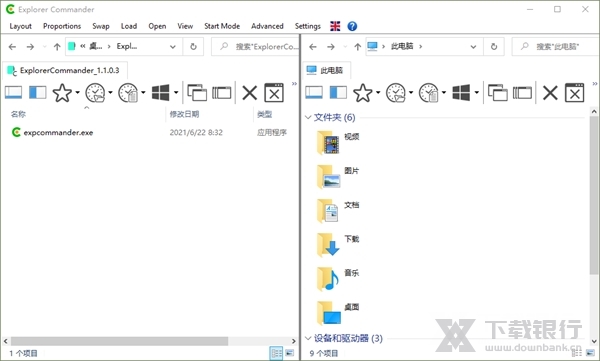600x361 pixels.
Task: Click new tab icon in left pane toolbar
Action: (222, 93)
